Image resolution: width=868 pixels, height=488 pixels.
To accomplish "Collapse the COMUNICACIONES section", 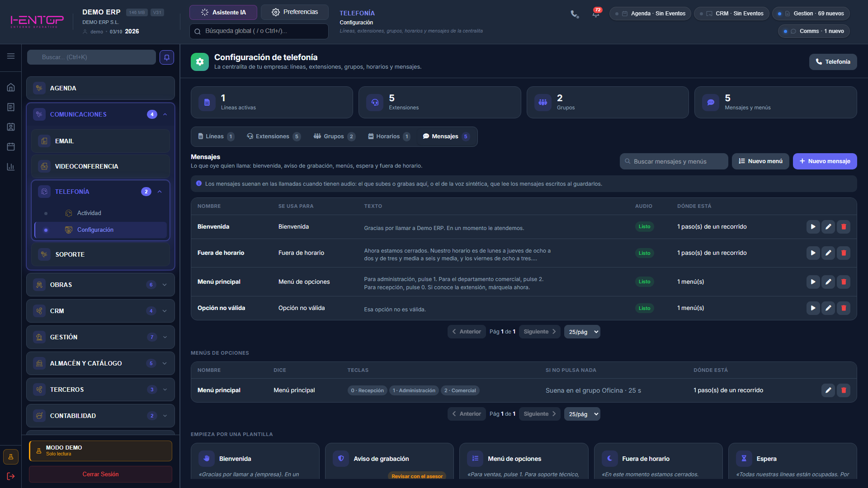I will click(165, 114).
